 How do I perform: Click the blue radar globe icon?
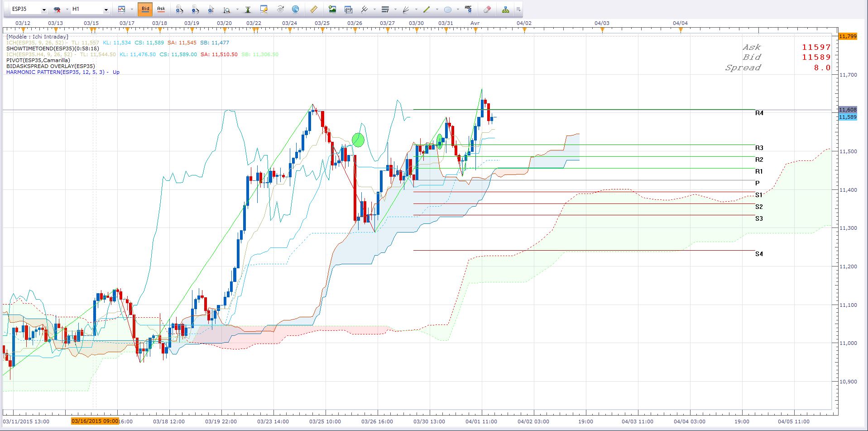pos(295,9)
